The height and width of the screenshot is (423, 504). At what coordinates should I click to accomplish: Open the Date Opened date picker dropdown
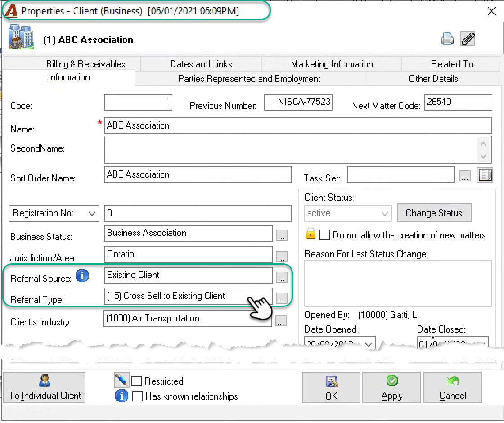click(x=369, y=344)
